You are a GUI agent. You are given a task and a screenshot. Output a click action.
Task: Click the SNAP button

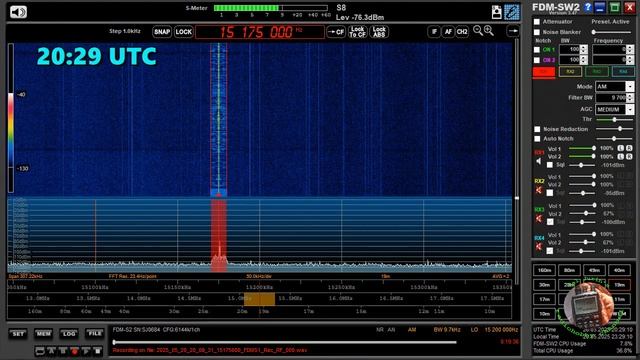click(162, 32)
